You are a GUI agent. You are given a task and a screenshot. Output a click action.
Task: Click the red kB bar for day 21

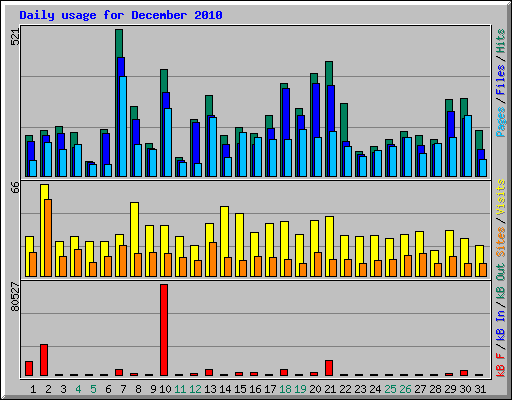point(329,368)
